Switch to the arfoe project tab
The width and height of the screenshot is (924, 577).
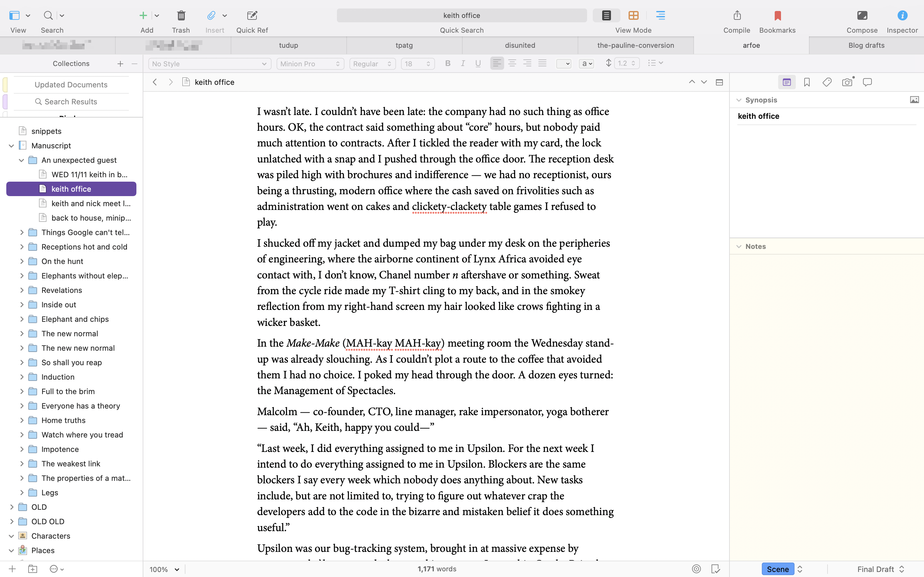click(x=751, y=45)
